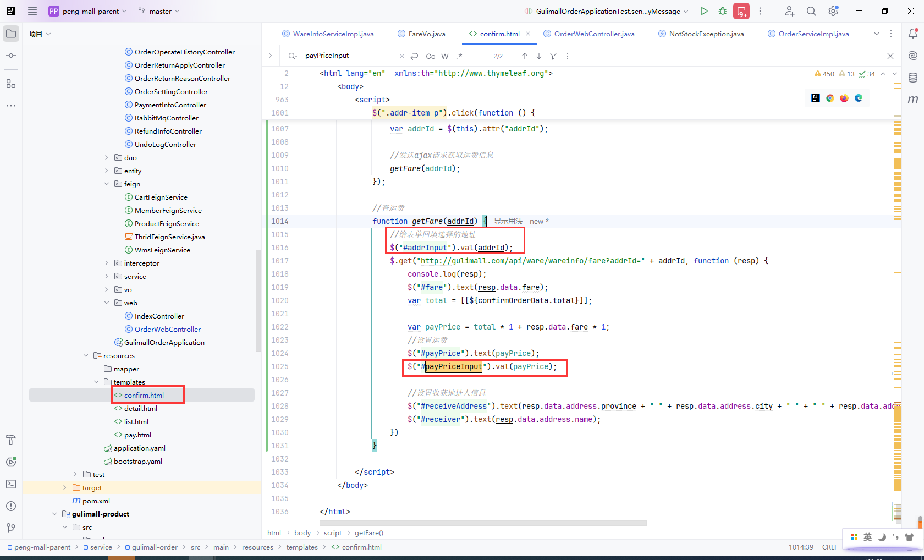924x560 pixels.
Task: Switch to NotStockException.java tab
Action: coord(701,34)
